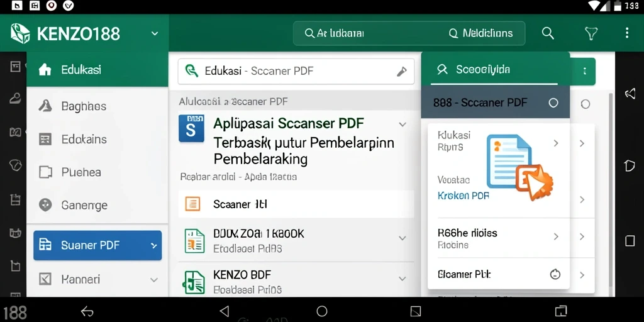Click the overlapping windows icon in bottom bar
Viewport: 644px width, 322px height.
(x=560, y=311)
